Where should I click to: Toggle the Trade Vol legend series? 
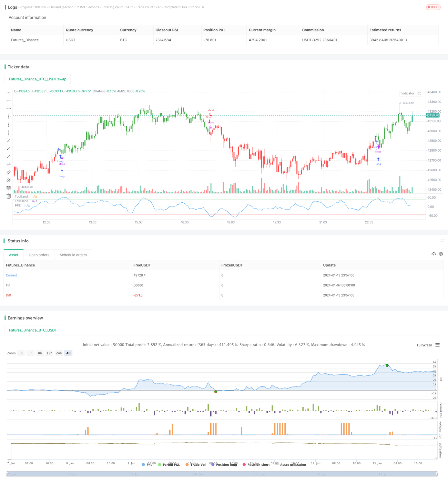[x=195, y=465]
